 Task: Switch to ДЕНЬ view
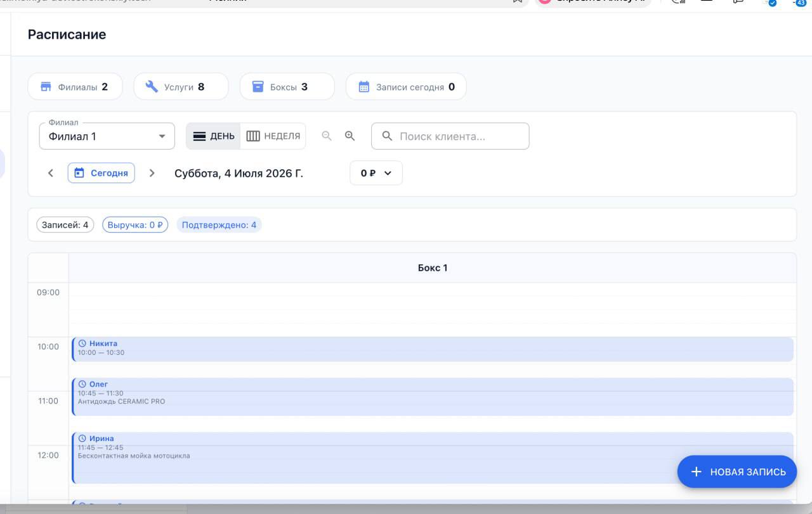pyautogui.click(x=213, y=136)
